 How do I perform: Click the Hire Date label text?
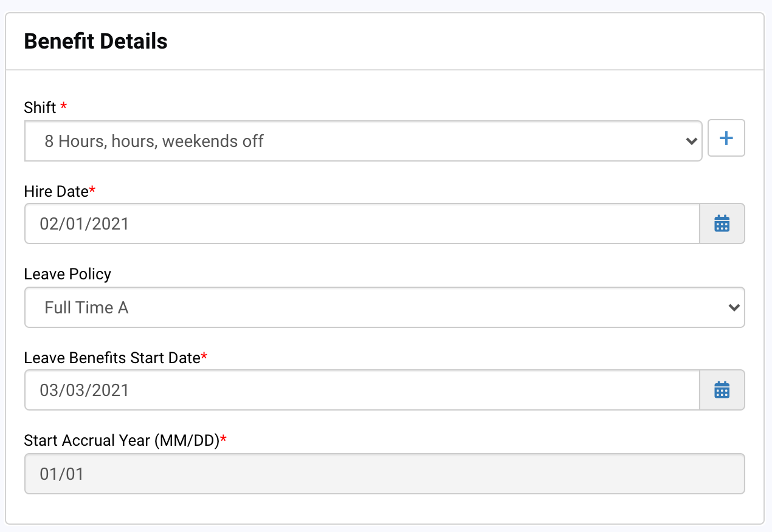pos(57,191)
